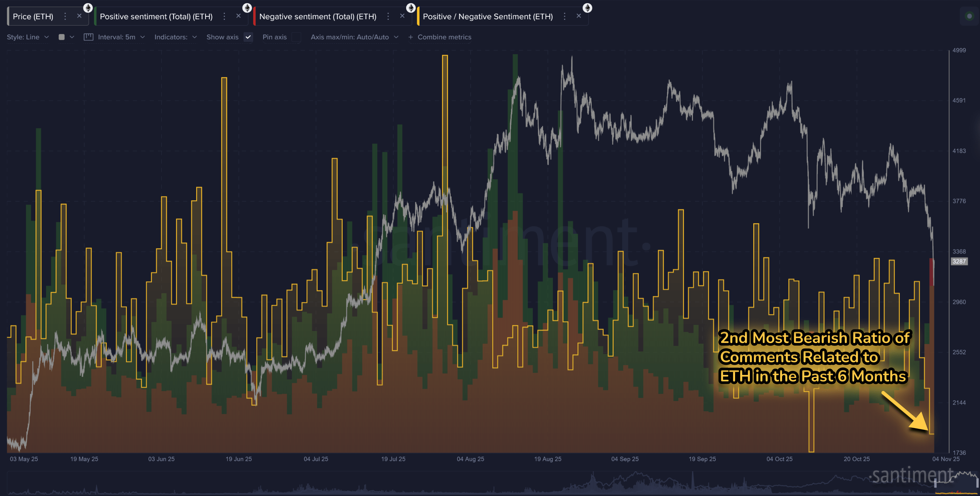This screenshot has height=496, width=980.
Task: Select the Price (ETH) metric tab
Action: (x=34, y=16)
